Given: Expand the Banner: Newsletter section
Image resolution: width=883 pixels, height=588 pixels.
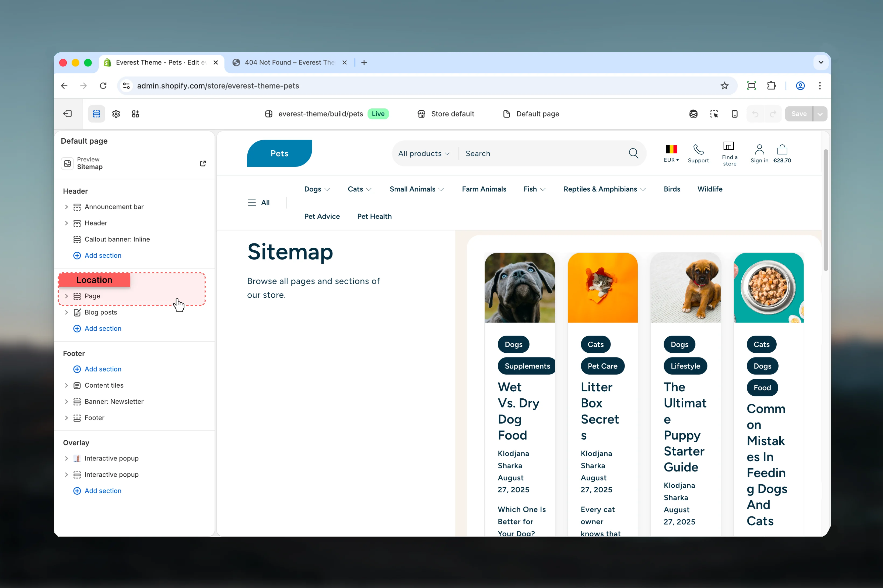Looking at the screenshot, I should (66, 401).
